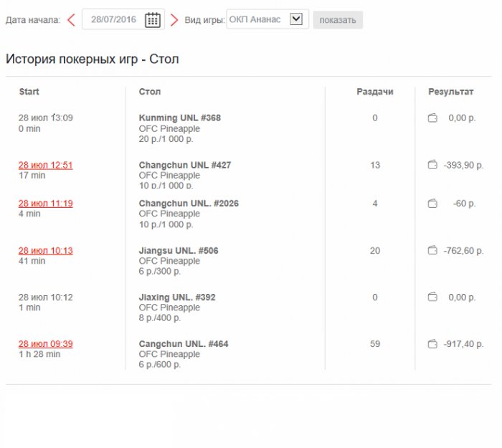Open the 28 июл 09:39 session link
The width and height of the screenshot is (502, 448).
(x=45, y=344)
